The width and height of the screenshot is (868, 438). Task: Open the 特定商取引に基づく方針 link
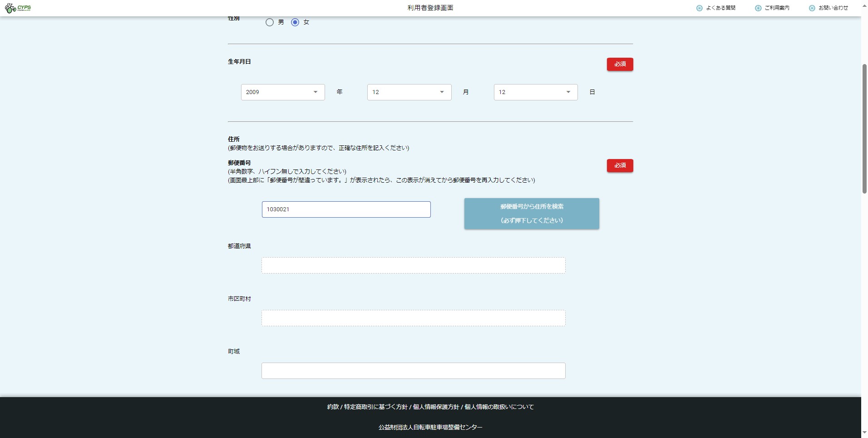point(375,407)
